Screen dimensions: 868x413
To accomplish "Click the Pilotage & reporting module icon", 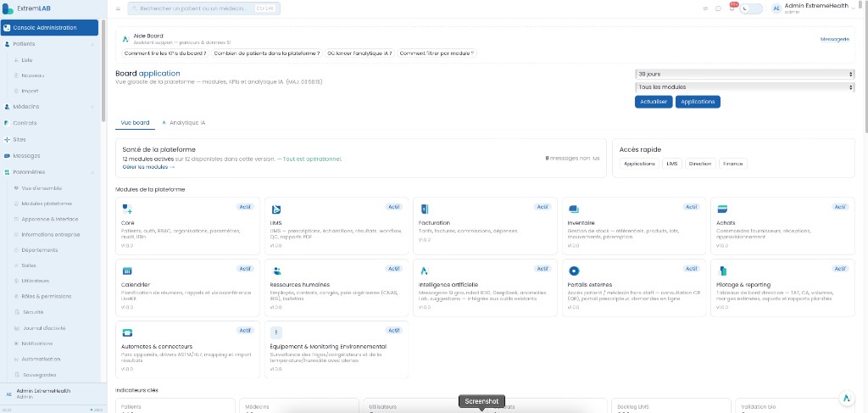I will (722, 271).
